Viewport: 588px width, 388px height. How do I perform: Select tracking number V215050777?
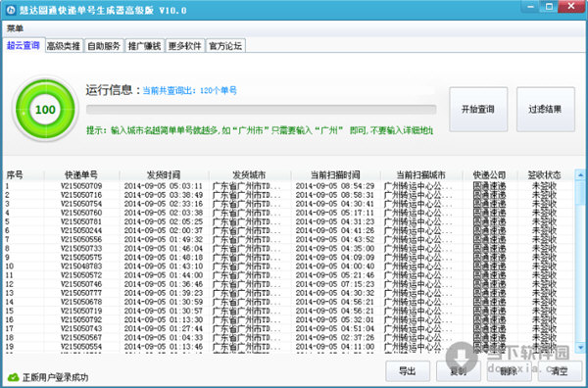pos(81,293)
